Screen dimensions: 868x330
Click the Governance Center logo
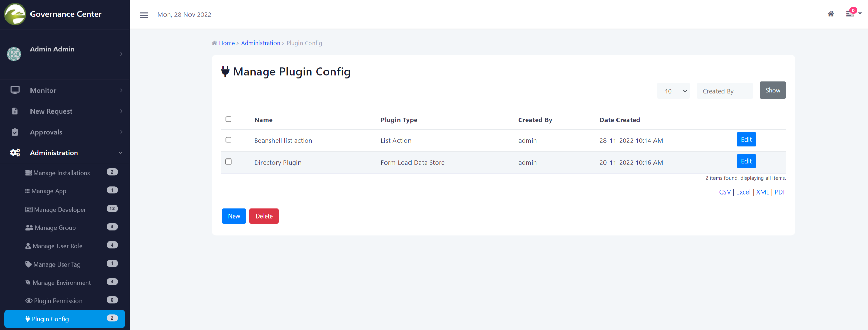15,14
